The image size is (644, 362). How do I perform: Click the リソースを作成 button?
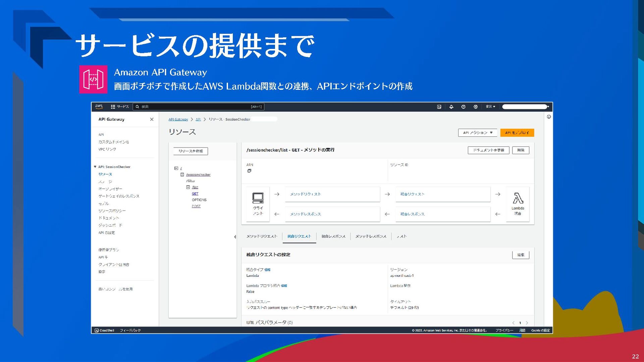click(191, 151)
